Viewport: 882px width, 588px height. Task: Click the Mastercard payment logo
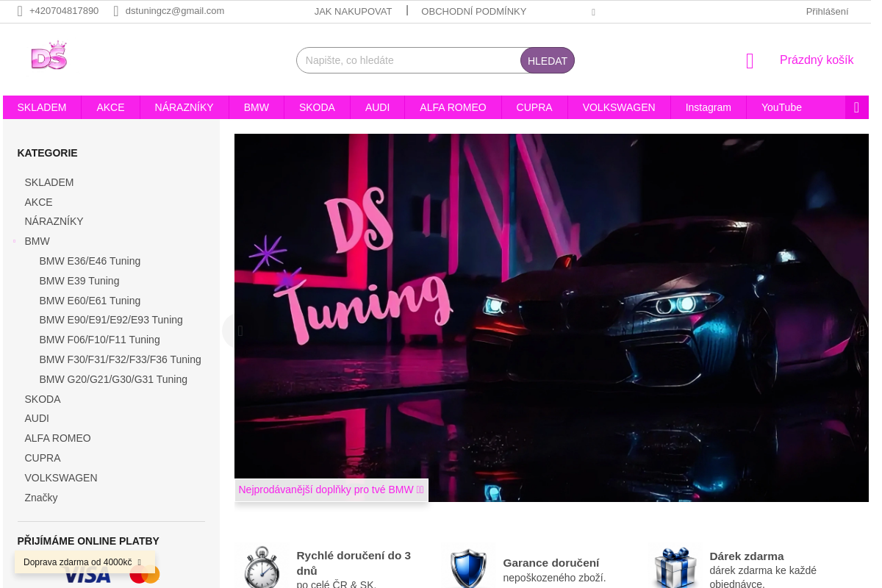click(x=145, y=574)
